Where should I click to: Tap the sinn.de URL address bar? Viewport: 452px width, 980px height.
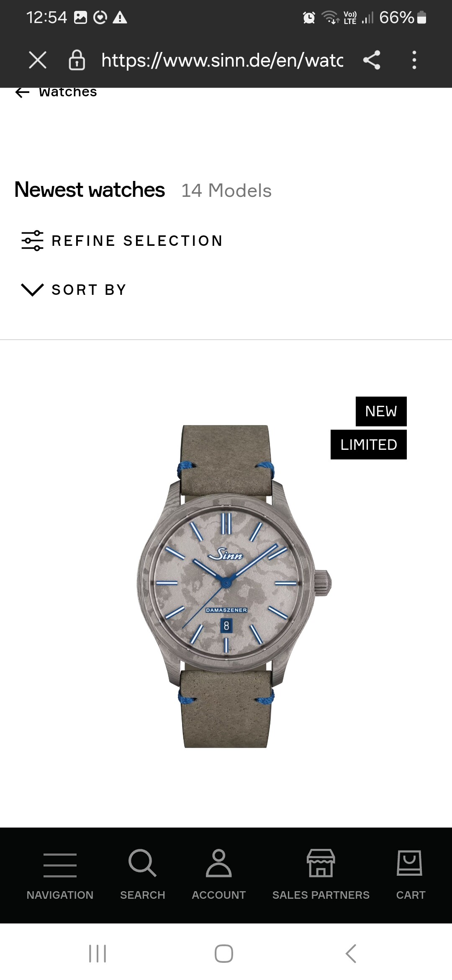coord(222,60)
